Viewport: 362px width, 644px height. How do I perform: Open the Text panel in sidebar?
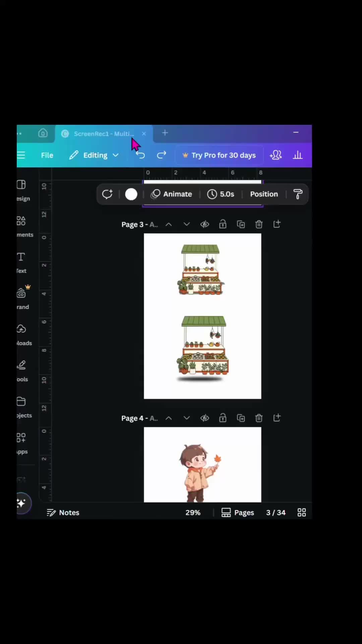(21, 263)
